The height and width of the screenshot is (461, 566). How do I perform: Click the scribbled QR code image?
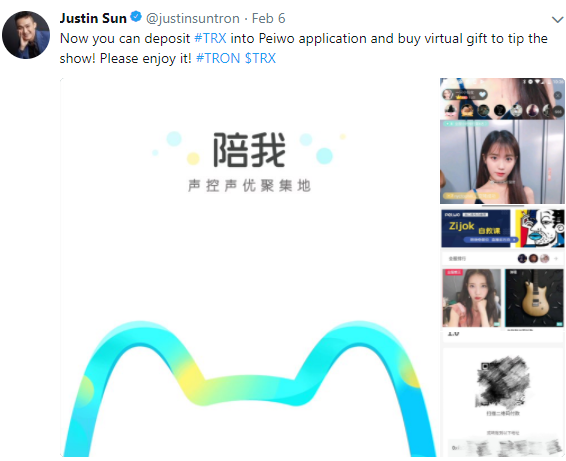(502, 383)
